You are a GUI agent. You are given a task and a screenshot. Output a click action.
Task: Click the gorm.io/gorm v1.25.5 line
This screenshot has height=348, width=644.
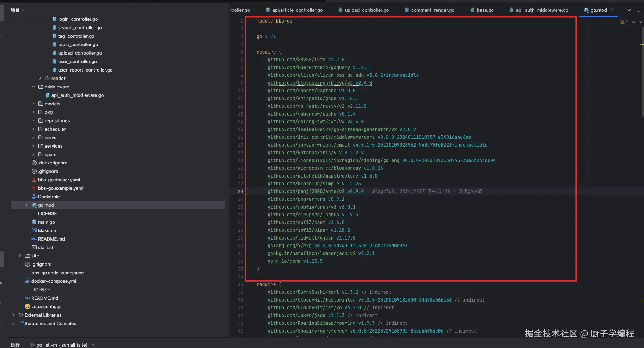click(x=295, y=261)
